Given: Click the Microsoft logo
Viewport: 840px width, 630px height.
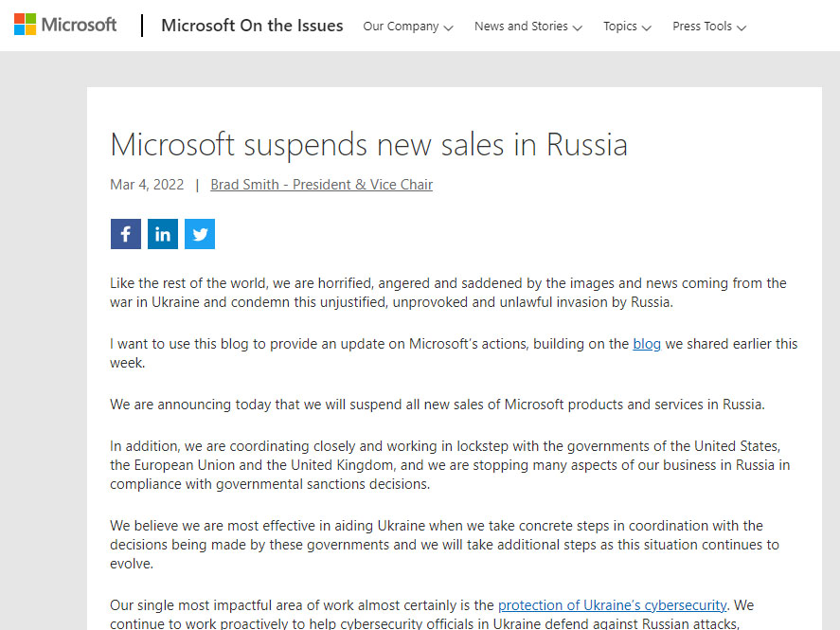Looking at the screenshot, I should (x=65, y=26).
